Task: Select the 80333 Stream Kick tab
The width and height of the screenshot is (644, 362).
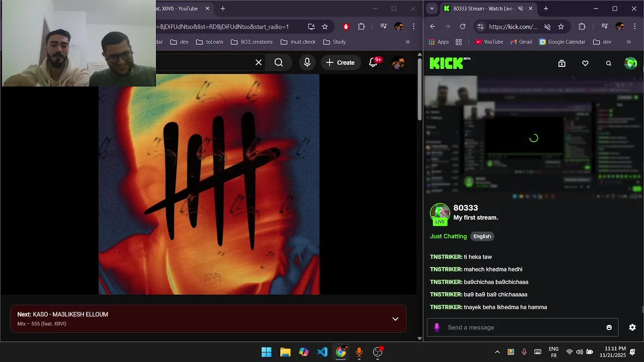Action: click(482, 9)
